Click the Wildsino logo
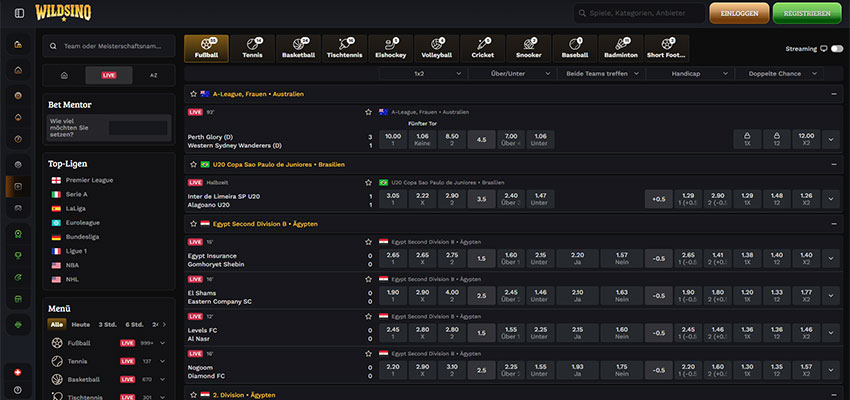This screenshot has width=850, height=400. pyautogui.click(x=63, y=13)
